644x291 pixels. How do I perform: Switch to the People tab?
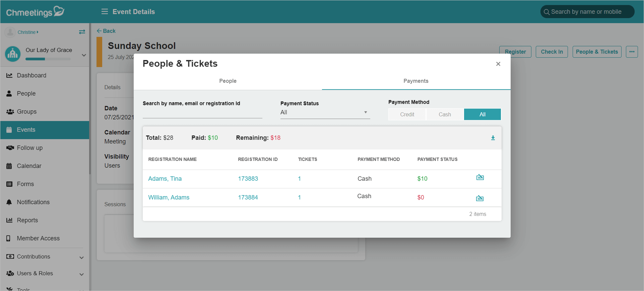pyautogui.click(x=228, y=81)
